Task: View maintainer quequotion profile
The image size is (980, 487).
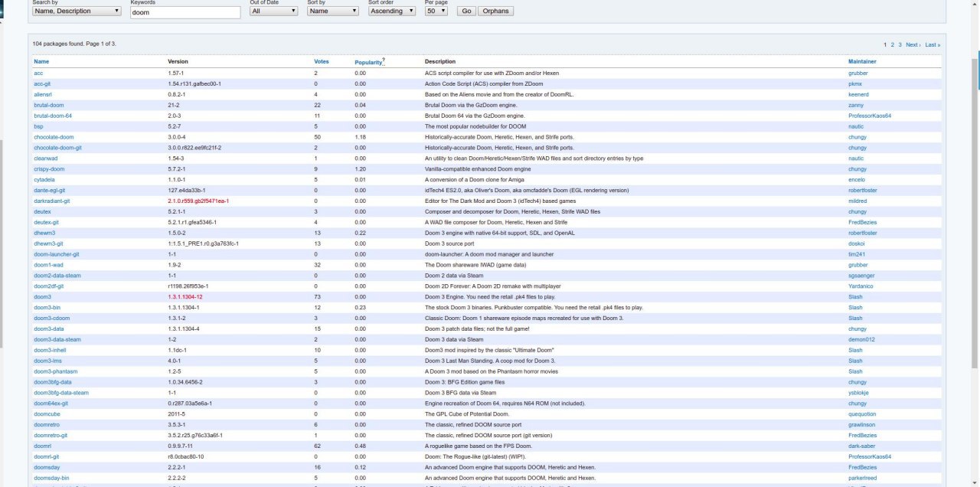Action: point(862,414)
